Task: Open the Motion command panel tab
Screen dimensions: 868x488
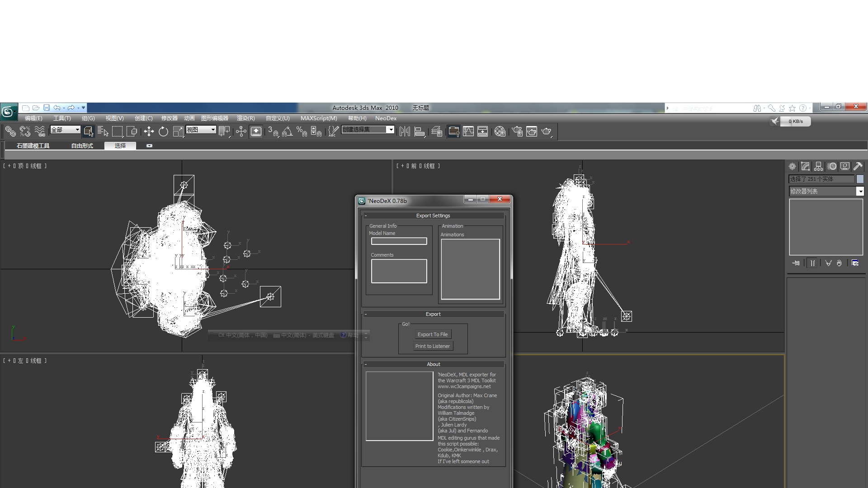Action: point(832,166)
